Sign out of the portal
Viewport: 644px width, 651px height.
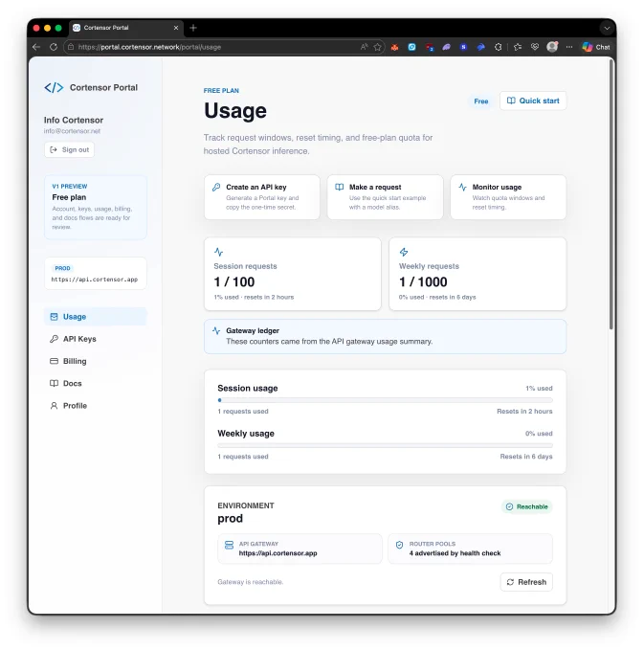(x=69, y=150)
